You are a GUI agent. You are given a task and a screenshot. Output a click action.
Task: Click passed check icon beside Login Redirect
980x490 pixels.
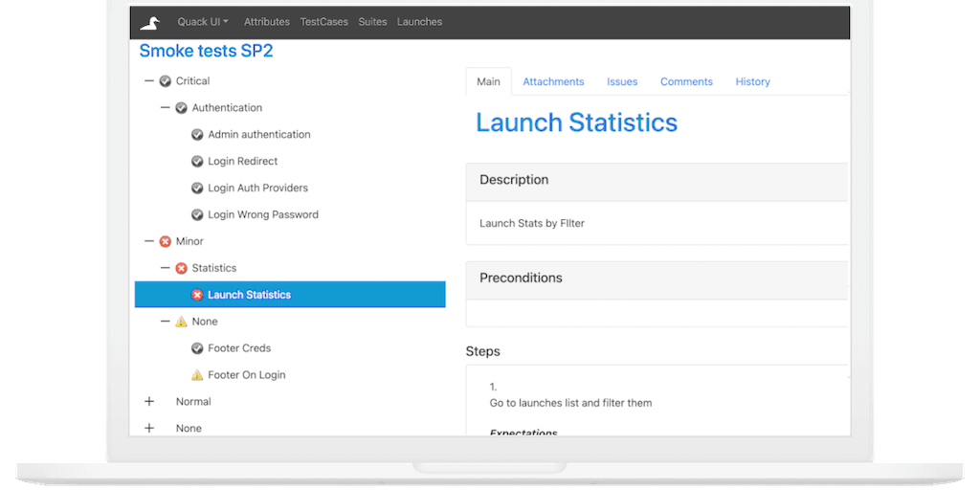197,162
